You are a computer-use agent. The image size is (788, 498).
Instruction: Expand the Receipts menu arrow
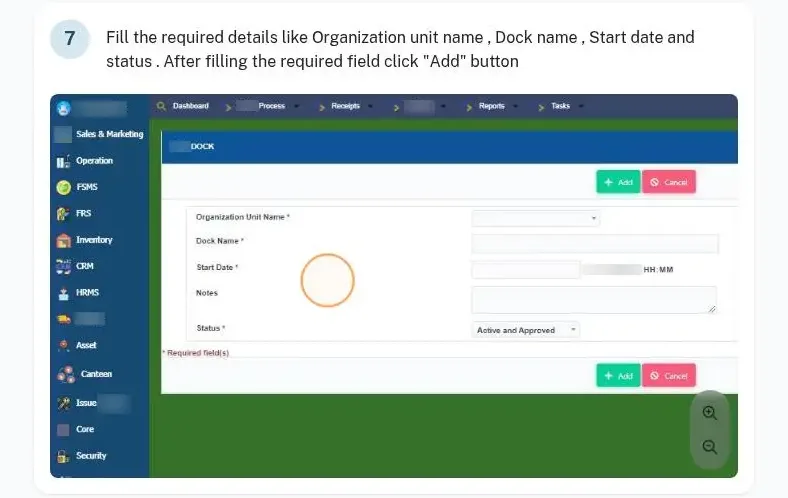tap(370, 106)
